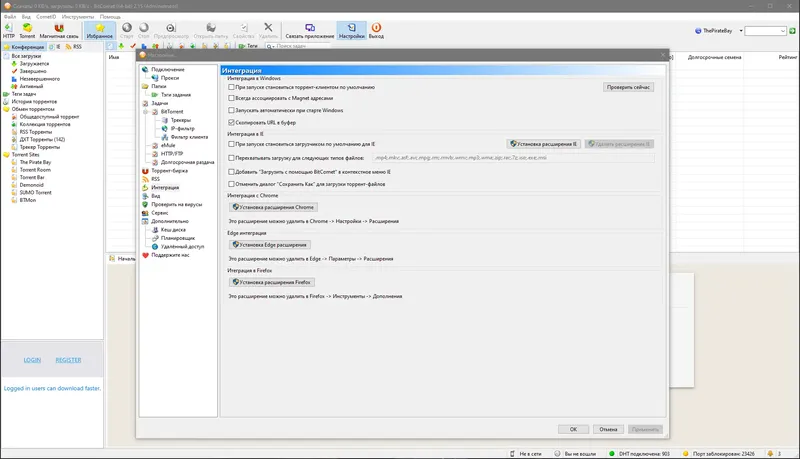Select История торрентов in left sidebar
The image size is (800, 459).
(34, 101)
